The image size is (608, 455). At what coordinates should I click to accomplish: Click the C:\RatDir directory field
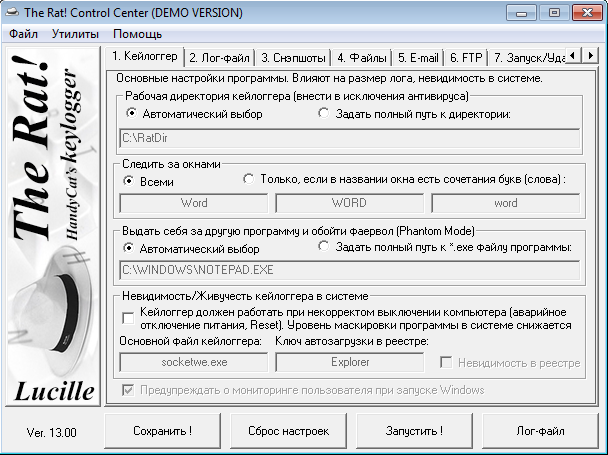350,138
